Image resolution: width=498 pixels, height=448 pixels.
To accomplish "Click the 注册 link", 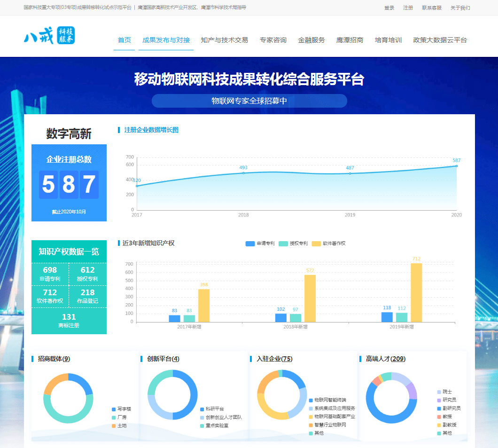I will pyautogui.click(x=408, y=8).
